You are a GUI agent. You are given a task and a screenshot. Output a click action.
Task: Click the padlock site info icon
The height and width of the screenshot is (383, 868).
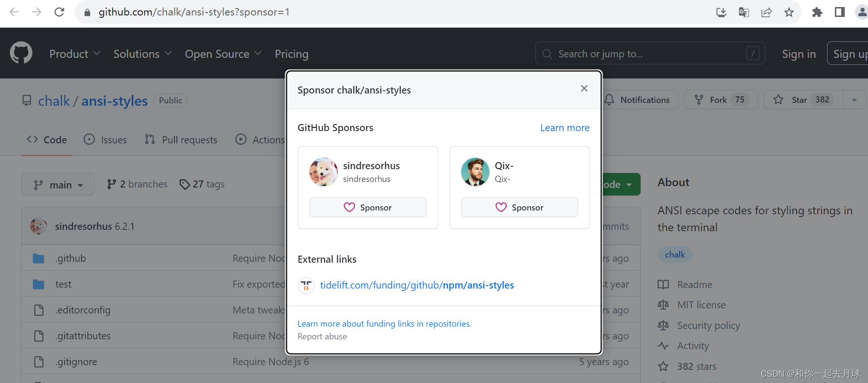click(87, 13)
